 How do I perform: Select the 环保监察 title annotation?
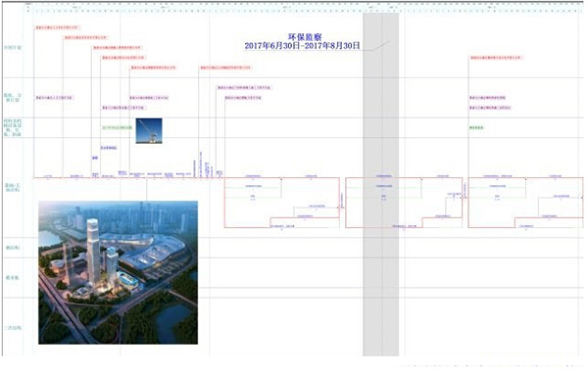[305, 37]
